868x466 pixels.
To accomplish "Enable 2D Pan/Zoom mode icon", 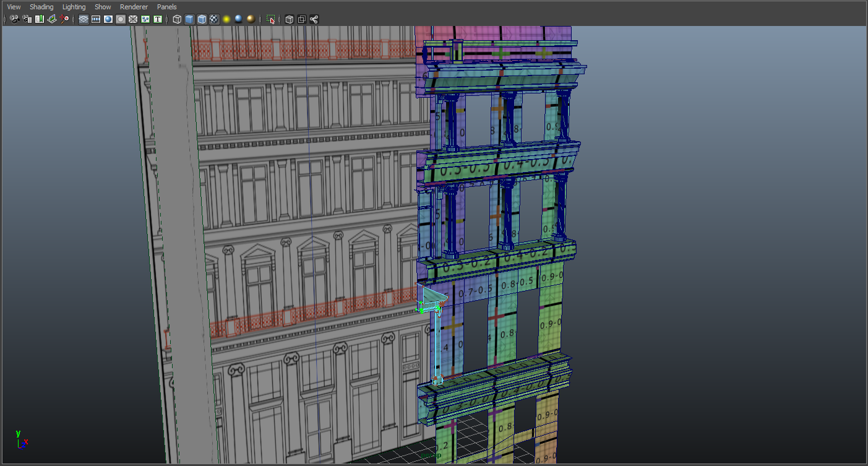I will [x=65, y=19].
